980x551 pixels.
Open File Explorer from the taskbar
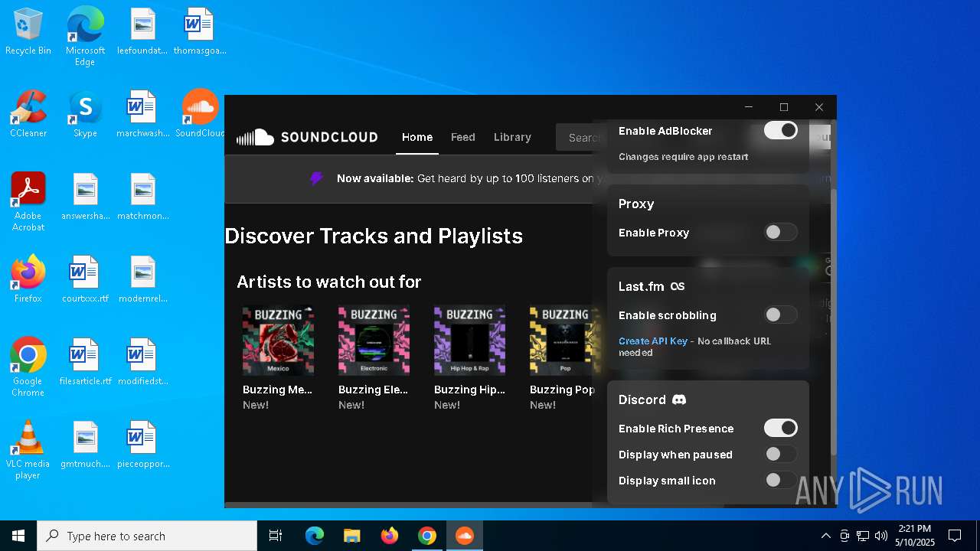click(351, 536)
